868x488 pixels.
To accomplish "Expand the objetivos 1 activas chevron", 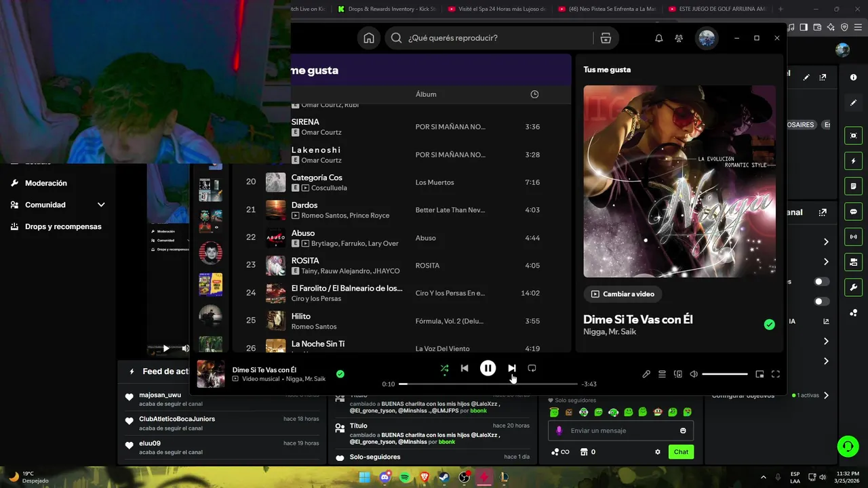I will pyautogui.click(x=826, y=395).
